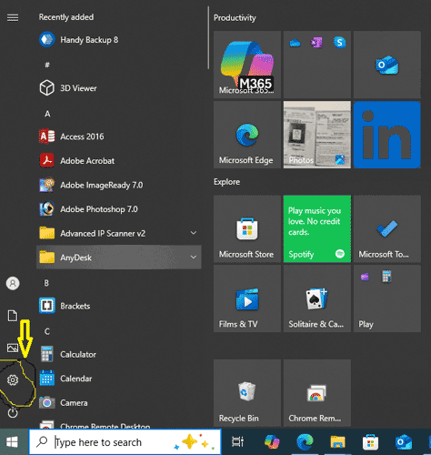Open Copilot from the taskbar
Viewport: 431px width, 455px height.
[x=272, y=442]
